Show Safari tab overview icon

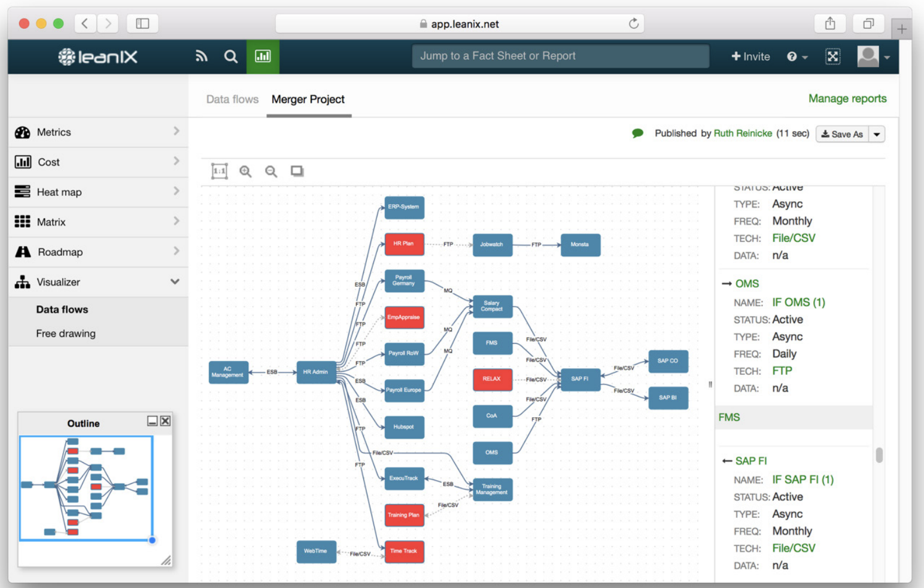[868, 23]
